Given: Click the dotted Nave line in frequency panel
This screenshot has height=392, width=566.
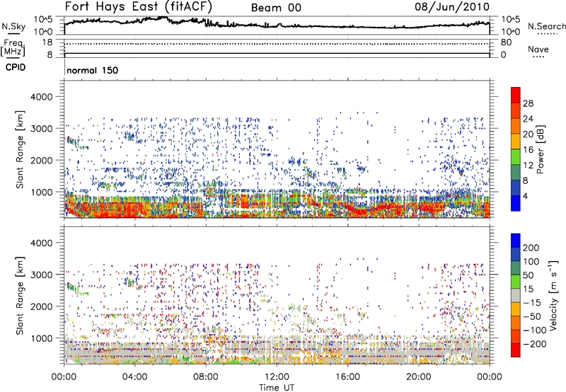Looking at the screenshot, I should click(x=277, y=44).
